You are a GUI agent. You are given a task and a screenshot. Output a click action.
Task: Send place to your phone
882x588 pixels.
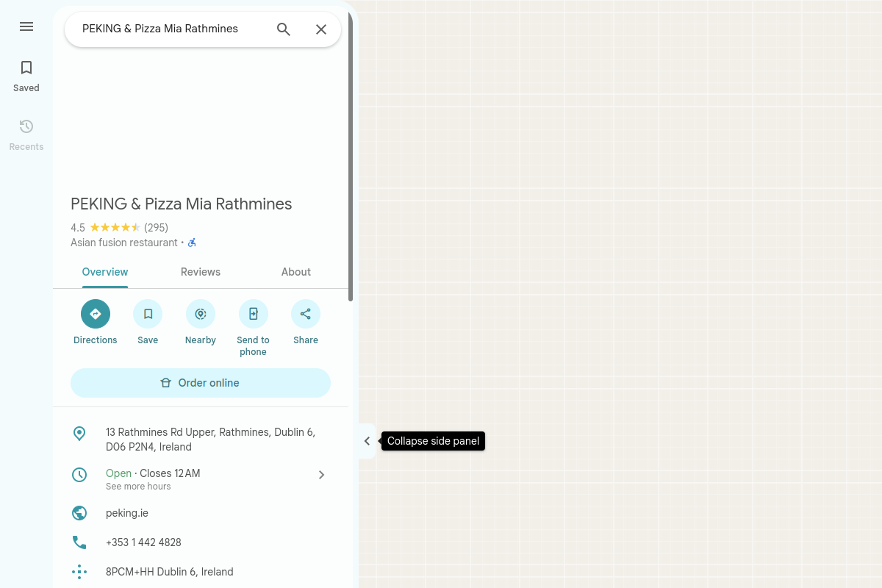(x=254, y=329)
